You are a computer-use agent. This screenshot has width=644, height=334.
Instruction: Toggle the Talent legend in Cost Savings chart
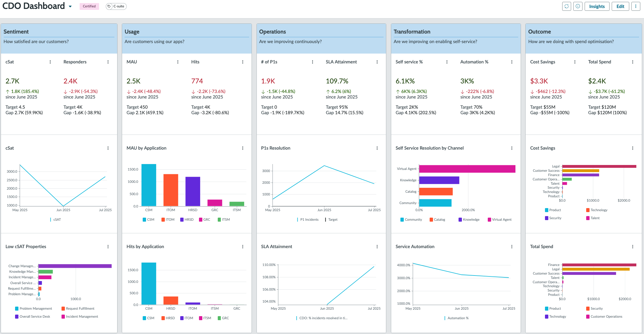click(593, 218)
